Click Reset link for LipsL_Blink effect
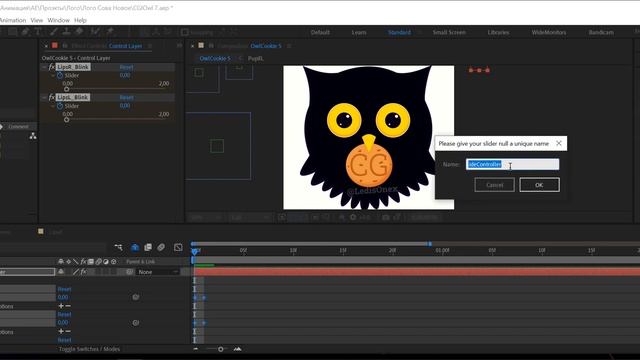The height and width of the screenshot is (360, 640). (x=127, y=98)
